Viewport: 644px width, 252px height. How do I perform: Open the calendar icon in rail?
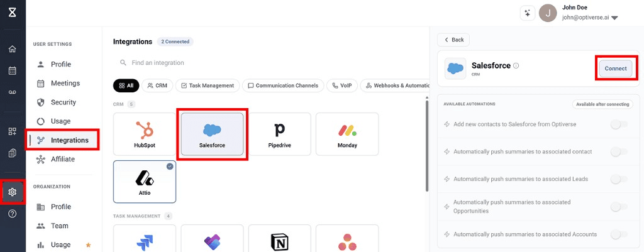tap(13, 70)
